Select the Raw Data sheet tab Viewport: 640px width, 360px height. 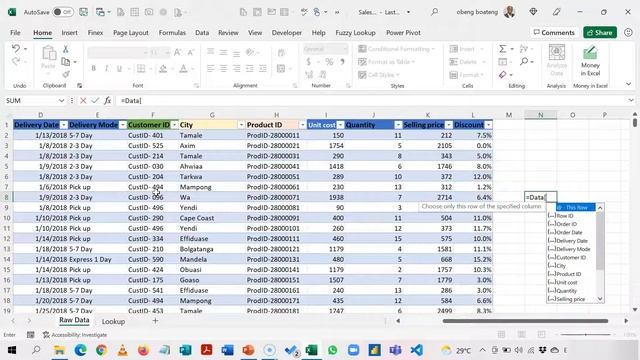coord(74,320)
